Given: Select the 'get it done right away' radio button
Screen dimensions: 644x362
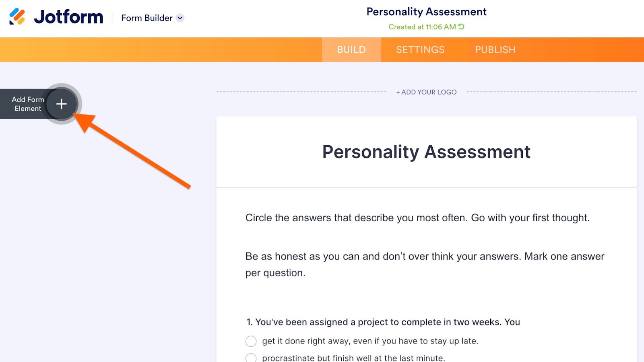Looking at the screenshot, I should tap(251, 341).
